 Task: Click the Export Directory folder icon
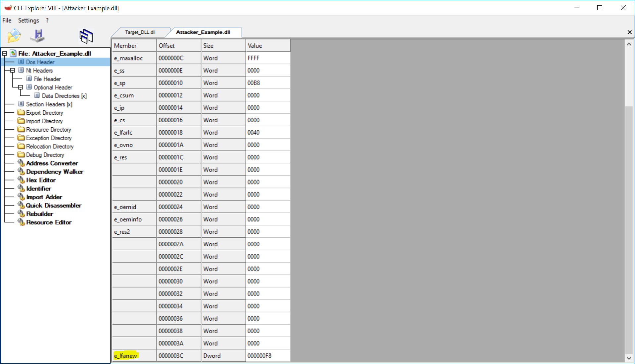21,112
